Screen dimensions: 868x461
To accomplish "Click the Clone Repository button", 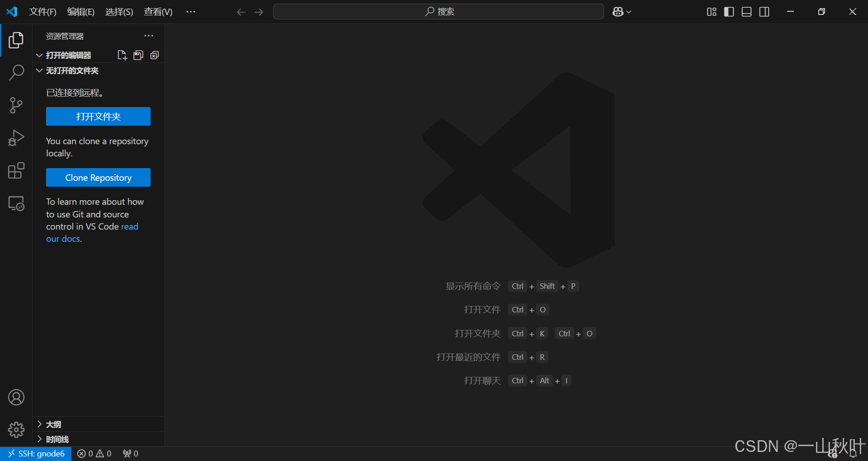I will tap(98, 178).
